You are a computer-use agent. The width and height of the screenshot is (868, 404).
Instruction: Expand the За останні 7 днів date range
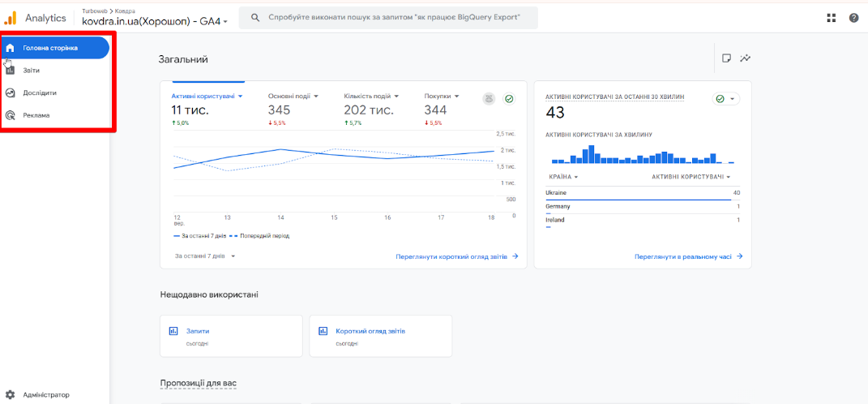coord(205,256)
